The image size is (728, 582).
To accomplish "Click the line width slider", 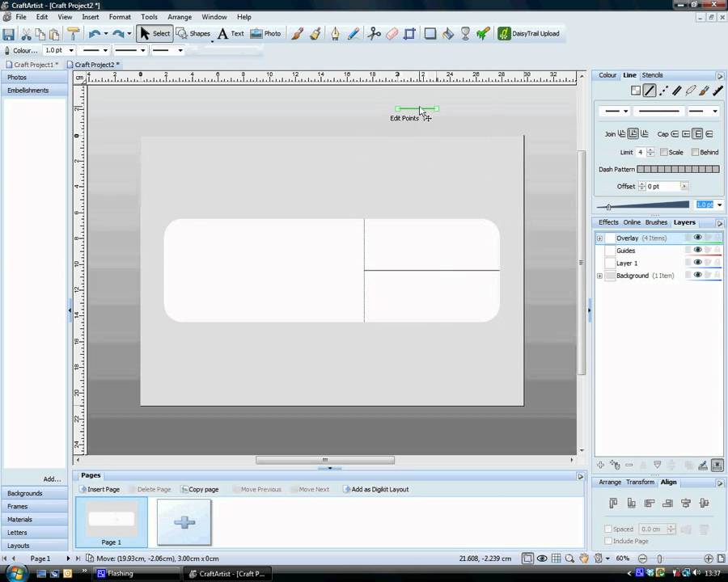I will pyautogui.click(x=642, y=205).
